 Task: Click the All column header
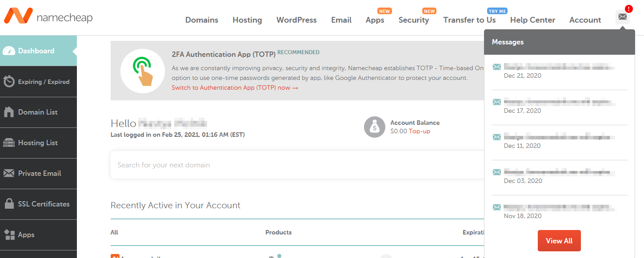[114, 232]
